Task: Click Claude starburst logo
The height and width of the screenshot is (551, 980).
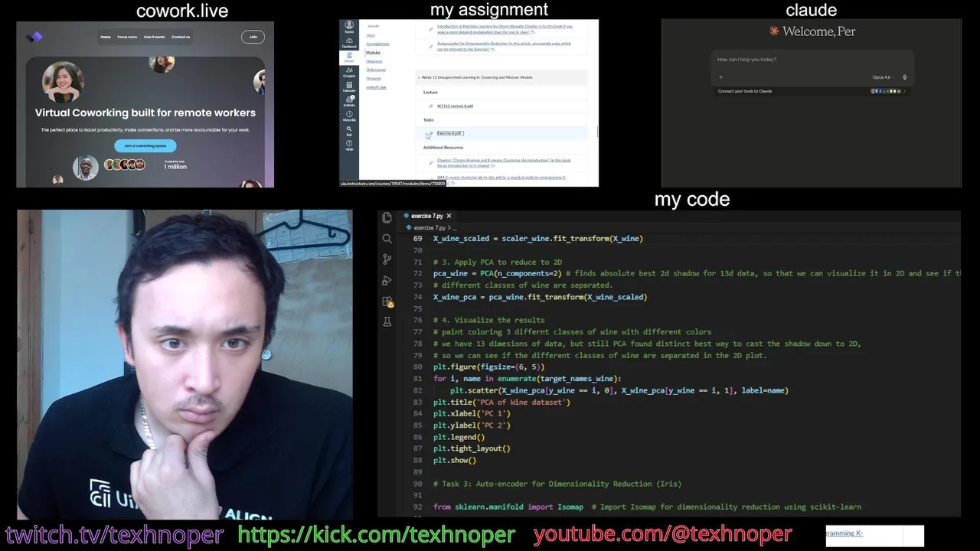Action: [x=774, y=31]
